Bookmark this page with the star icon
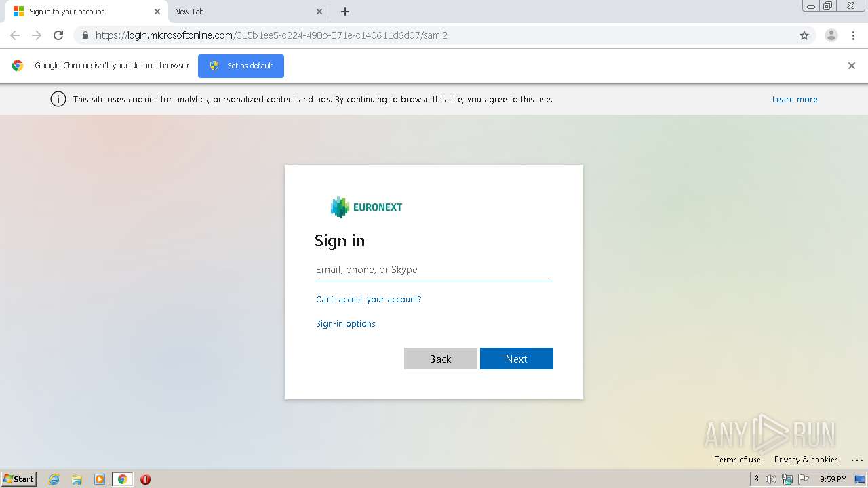Image resolution: width=868 pixels, height=488 pixels. tap(804, 35)
